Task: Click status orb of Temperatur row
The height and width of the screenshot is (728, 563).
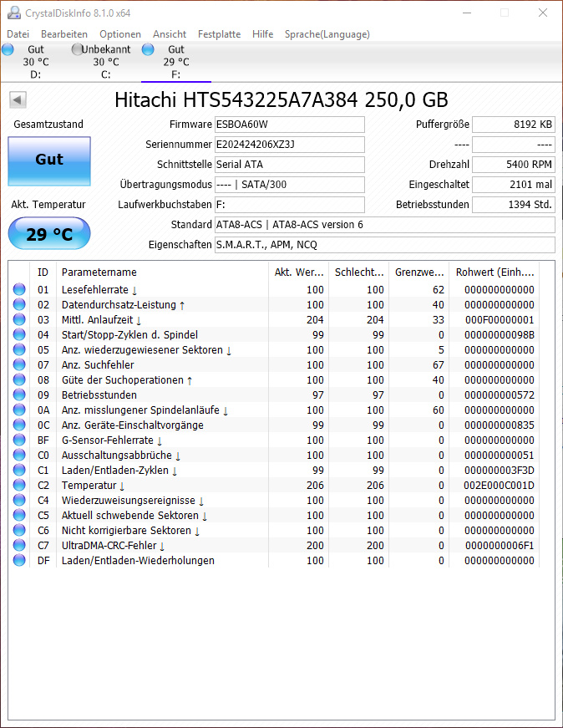Action: [x=19, y=485]
